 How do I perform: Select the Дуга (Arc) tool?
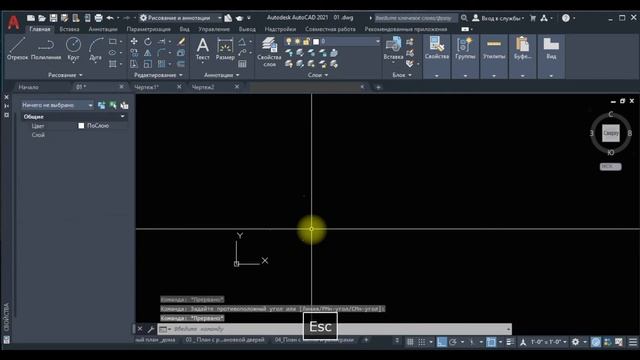[96, 49]
